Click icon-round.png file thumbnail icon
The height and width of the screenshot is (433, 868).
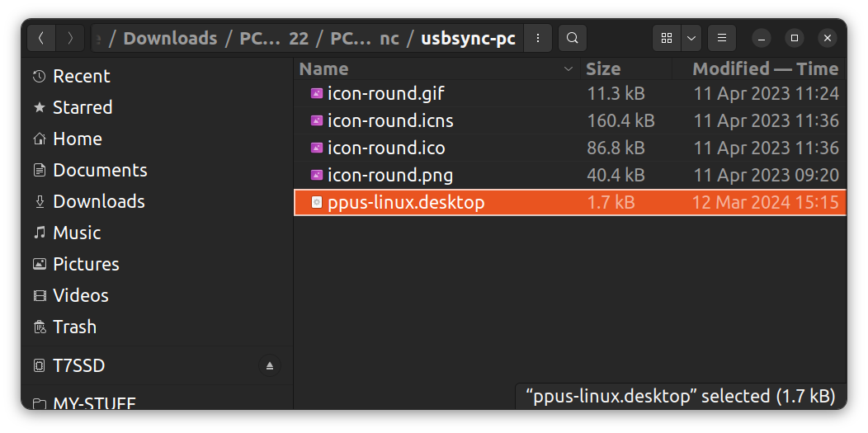click(x=316, y=175)
